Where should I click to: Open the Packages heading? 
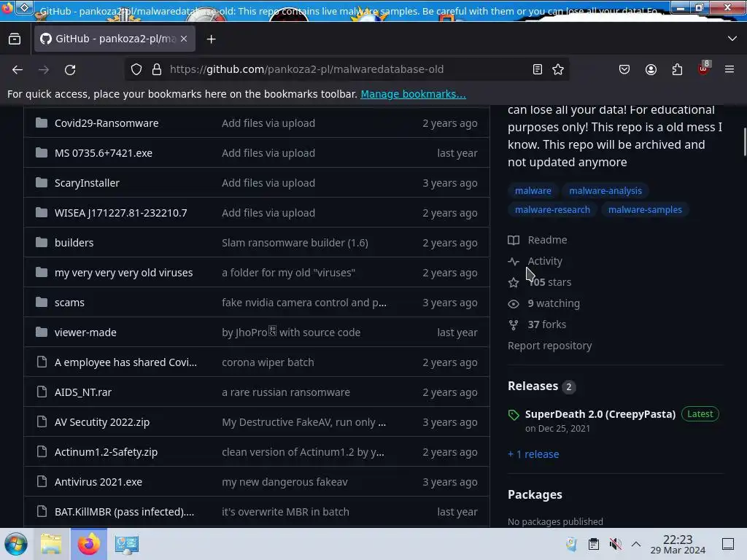click(535, 495)
